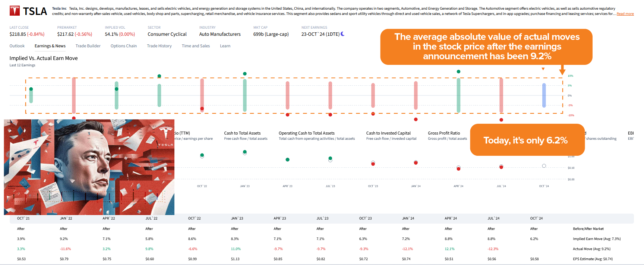Click the red dot below the JUL`24 earnings bar
Viewport: 644px width, 265px height.
click(501, 120)
